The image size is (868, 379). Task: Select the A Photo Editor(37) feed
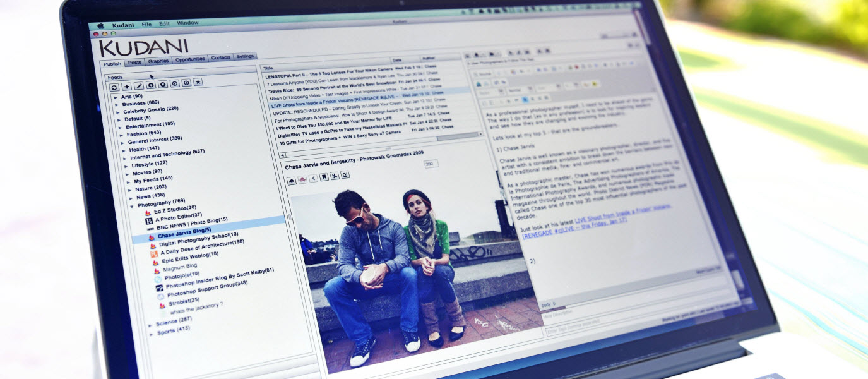click(179, 217)
